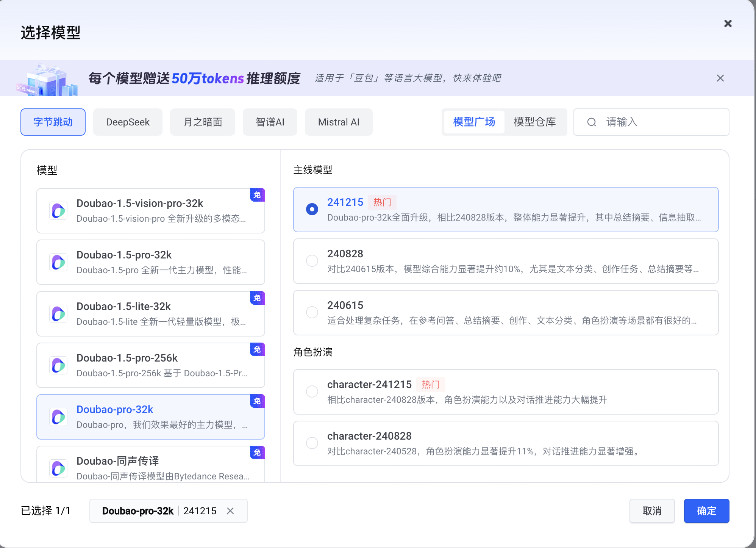Screen dimensions: 756x548
Task: Click Doubao-1.5-vision-pro-32k model logo icon
Action: [58, 211]
